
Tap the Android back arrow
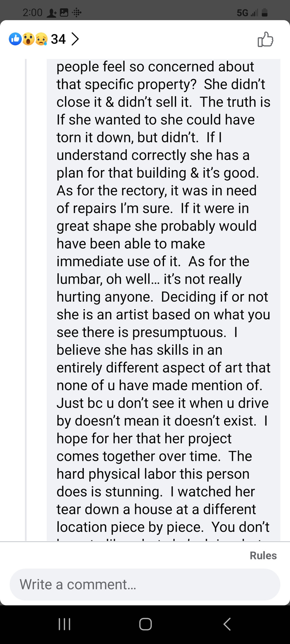pyautogui.click(x=227, y=624)
